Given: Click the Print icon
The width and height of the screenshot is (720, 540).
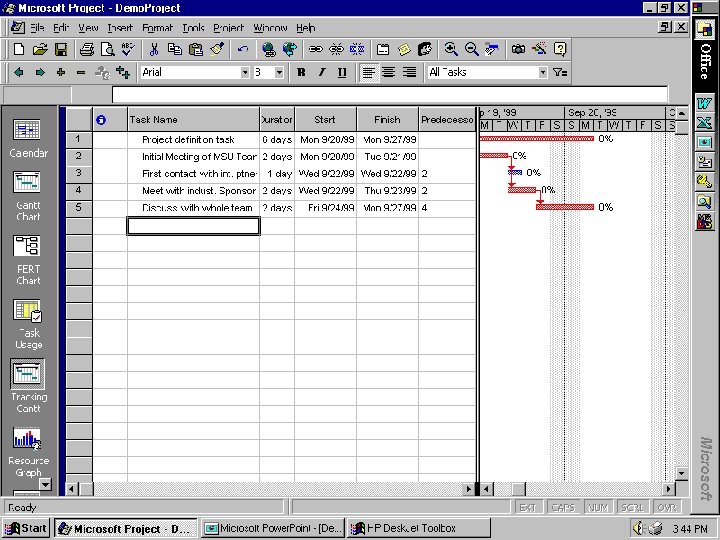Looking at the screenshot, I should (86, 49).
